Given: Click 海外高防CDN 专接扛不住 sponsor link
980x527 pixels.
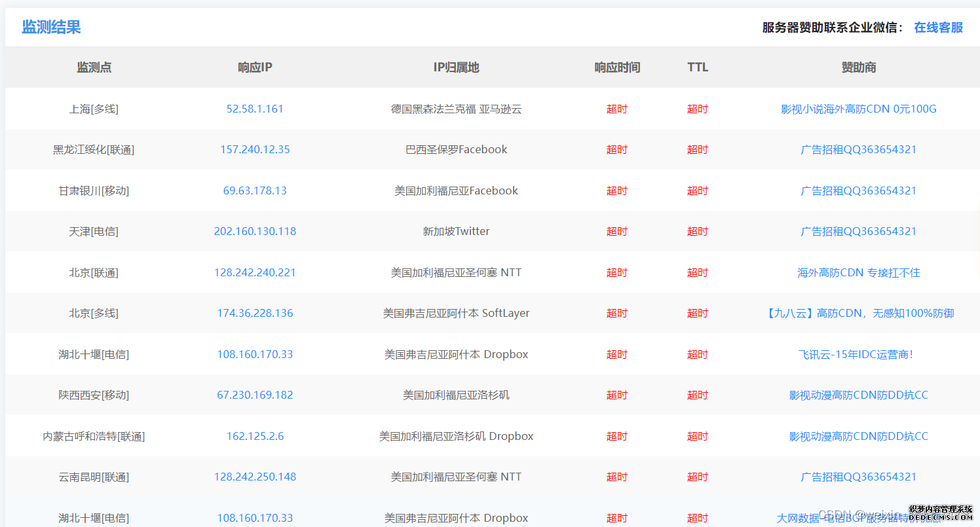Looking at the screenshot, I should 858,272.
